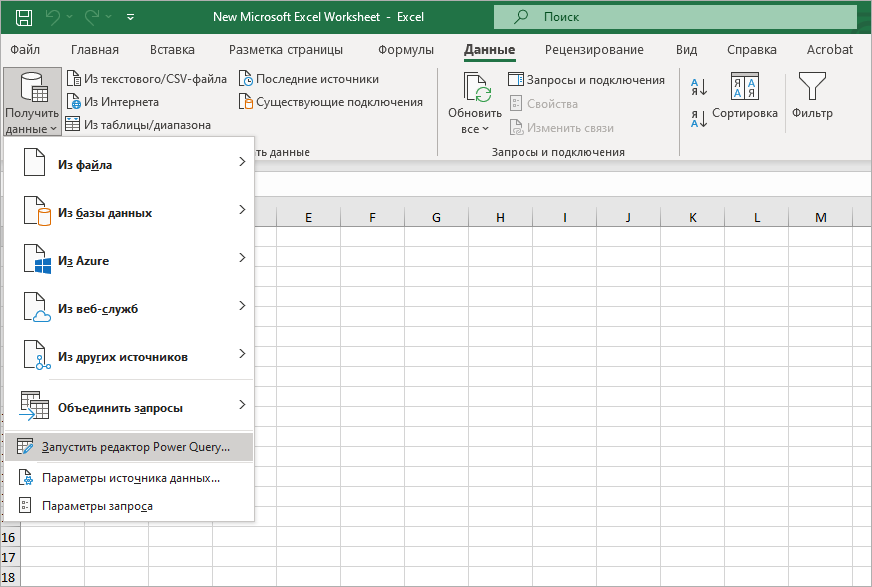Image resolution: width=872 pixels, height=587 pixels.
Task: Click the Объединить запросы tables icon
Action: [34, 406]
